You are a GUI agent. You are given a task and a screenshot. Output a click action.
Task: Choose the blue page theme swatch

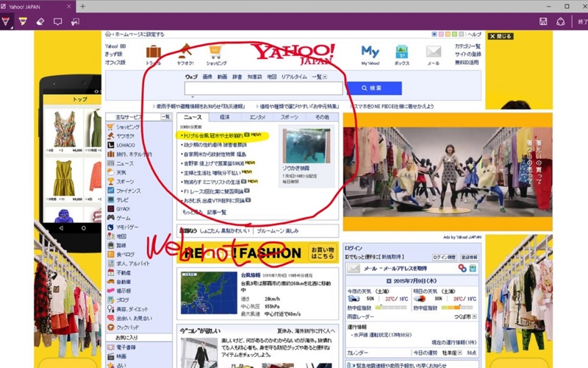[434, 34]
